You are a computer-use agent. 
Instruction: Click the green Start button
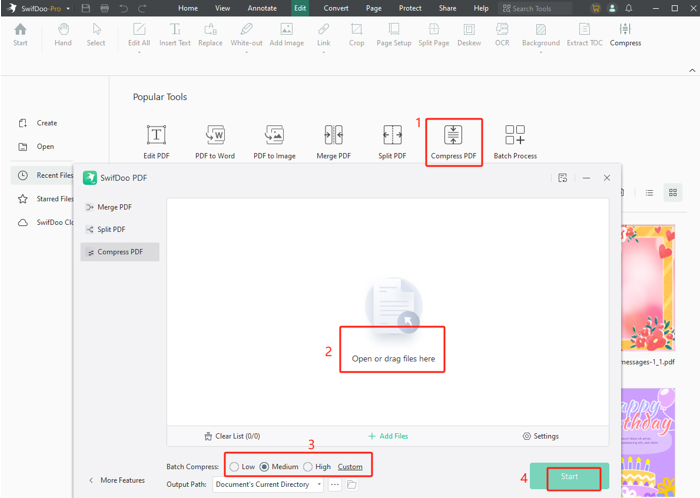point(570,477)
